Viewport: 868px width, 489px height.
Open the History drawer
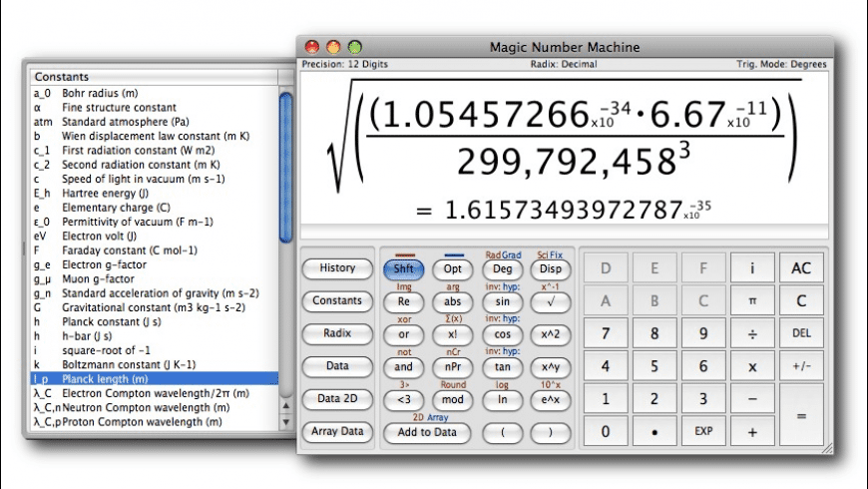pos(337,268)
